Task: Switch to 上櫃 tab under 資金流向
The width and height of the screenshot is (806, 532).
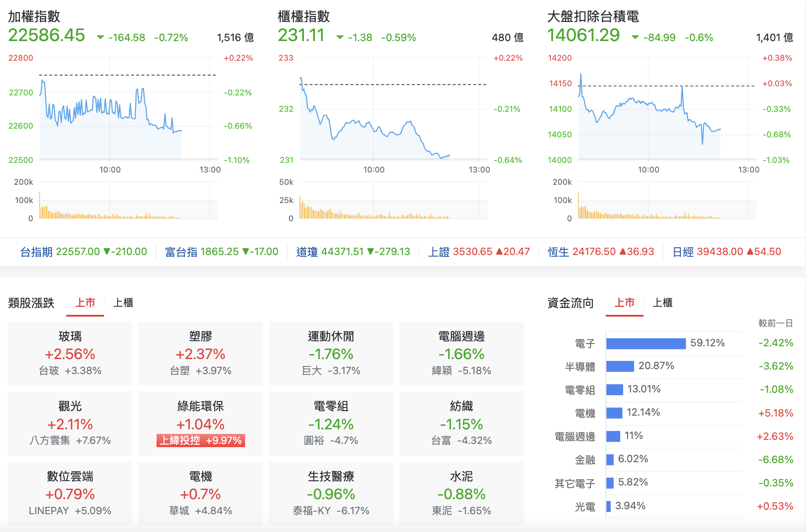Action: click(662, 303)
